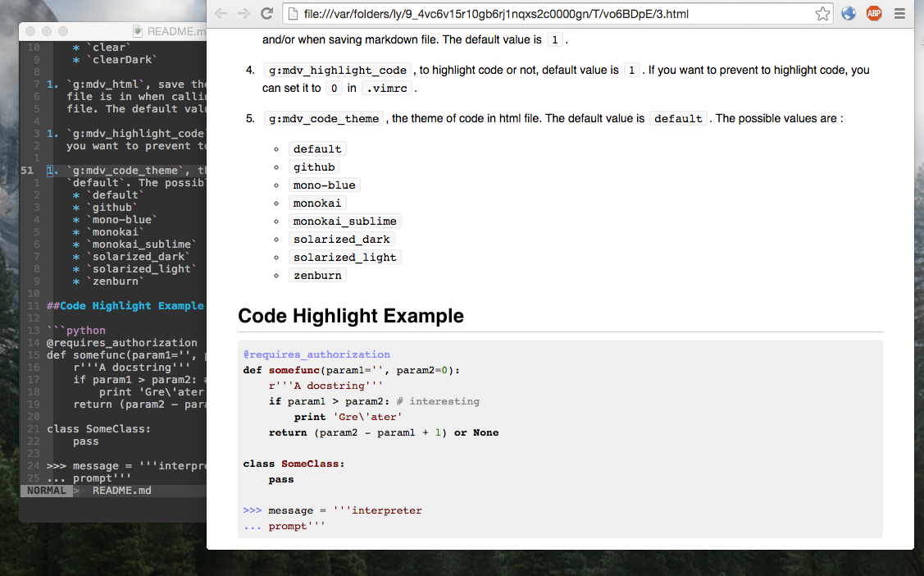Bookmark the page with the star icon
The height and width of the screenshot is (576, 924).
click(822, 14)
